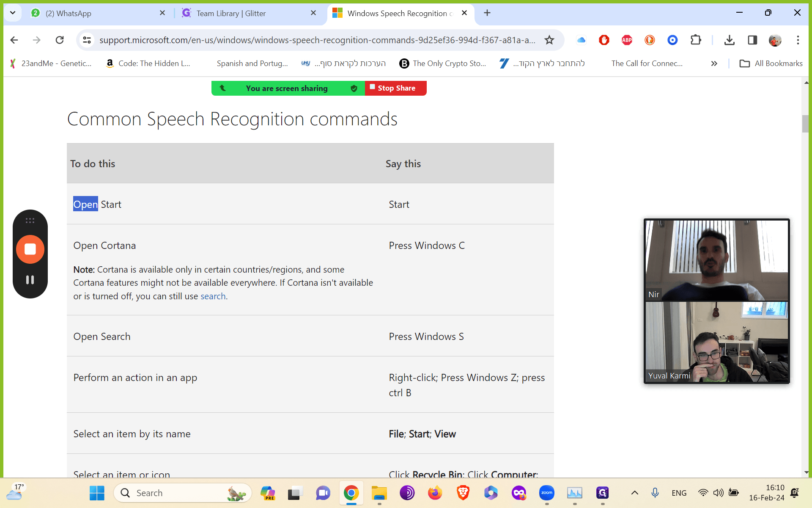Close the WhatsApp tab
Viewport: 812px width, 508px height.
162,13
